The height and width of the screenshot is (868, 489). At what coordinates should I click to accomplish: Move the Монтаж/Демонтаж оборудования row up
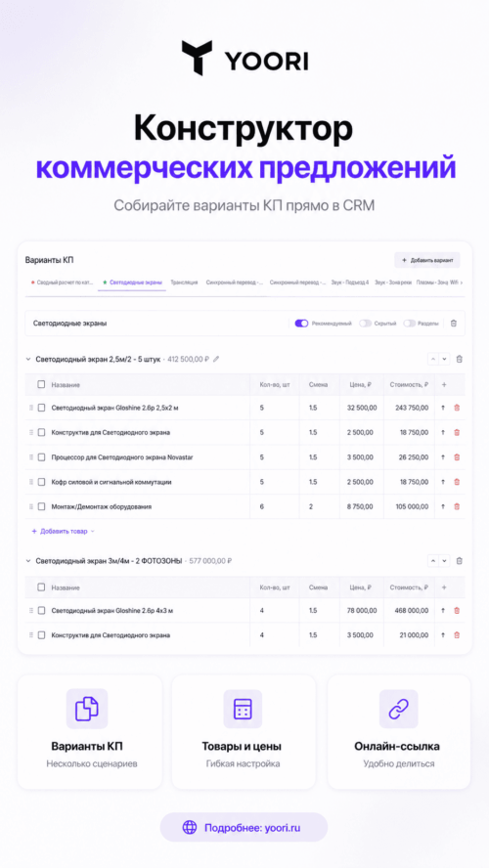pyautogui.click(x=443, y=506)
